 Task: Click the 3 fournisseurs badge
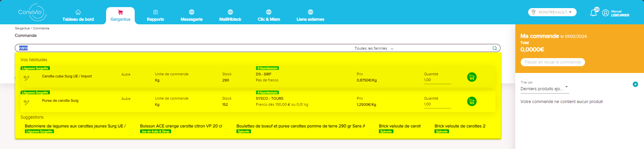267,68
